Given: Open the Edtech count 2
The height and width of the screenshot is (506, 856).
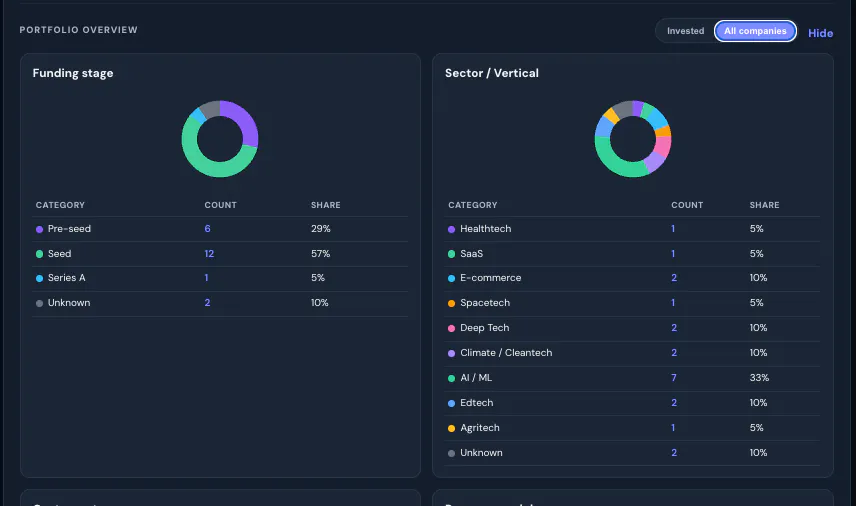Looking at the screenshot, I should coord(674,403).
